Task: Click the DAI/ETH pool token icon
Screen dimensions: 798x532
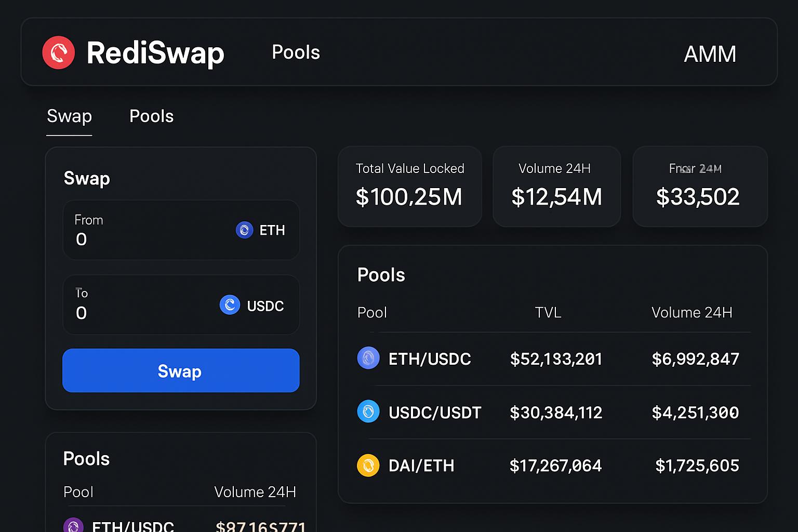Action: 368,465
